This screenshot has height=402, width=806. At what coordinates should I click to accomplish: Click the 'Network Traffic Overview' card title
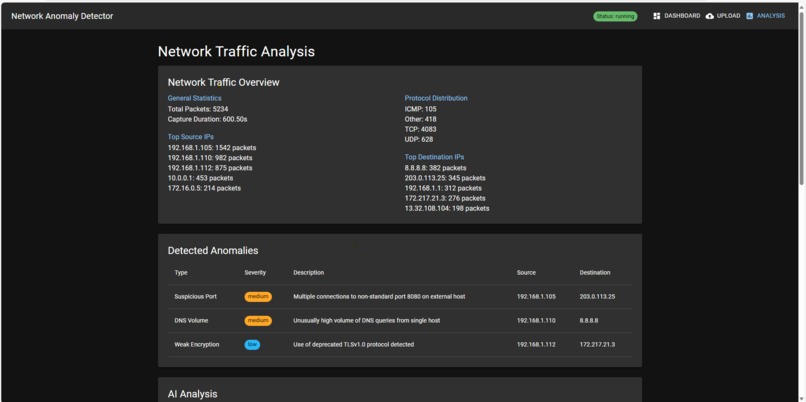pyautogui.click(x=224, y=82)
